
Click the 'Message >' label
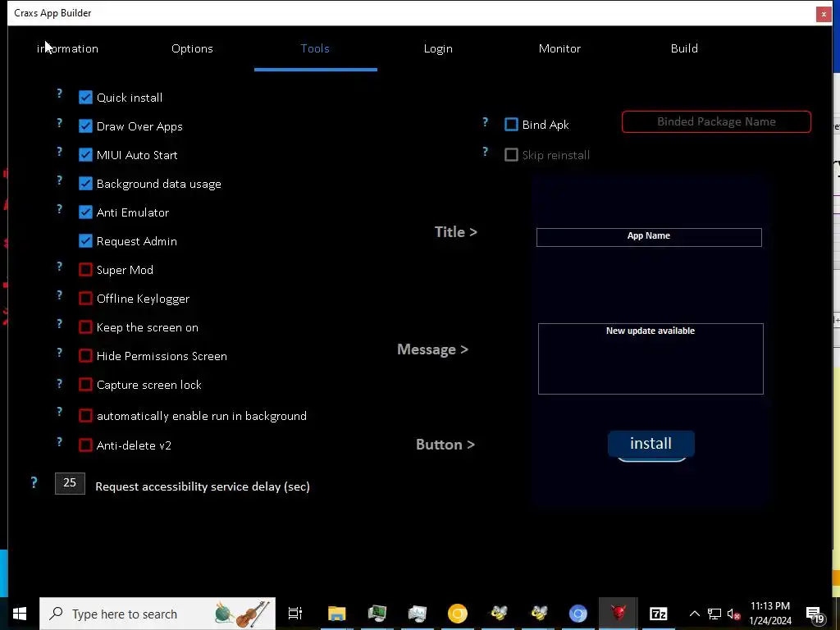(433, 349)
